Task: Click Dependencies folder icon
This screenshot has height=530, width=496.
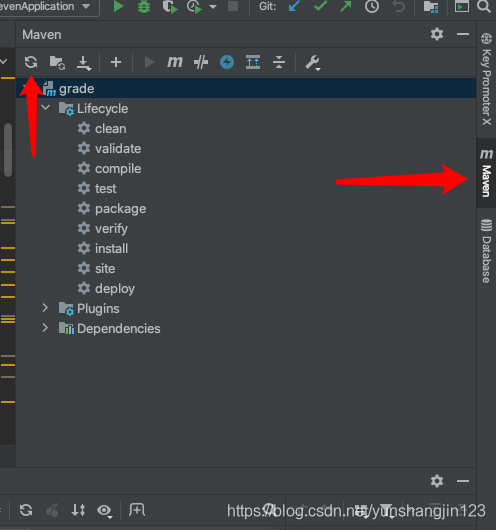Action: [x=66, y=328]
